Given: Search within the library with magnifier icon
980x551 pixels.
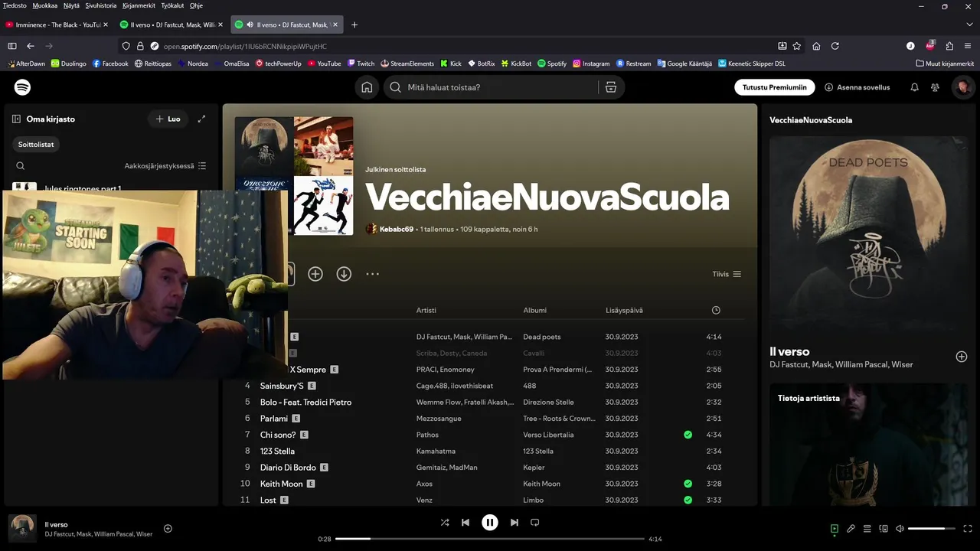Looking at the screenshot, I should [x=21, y=165].
